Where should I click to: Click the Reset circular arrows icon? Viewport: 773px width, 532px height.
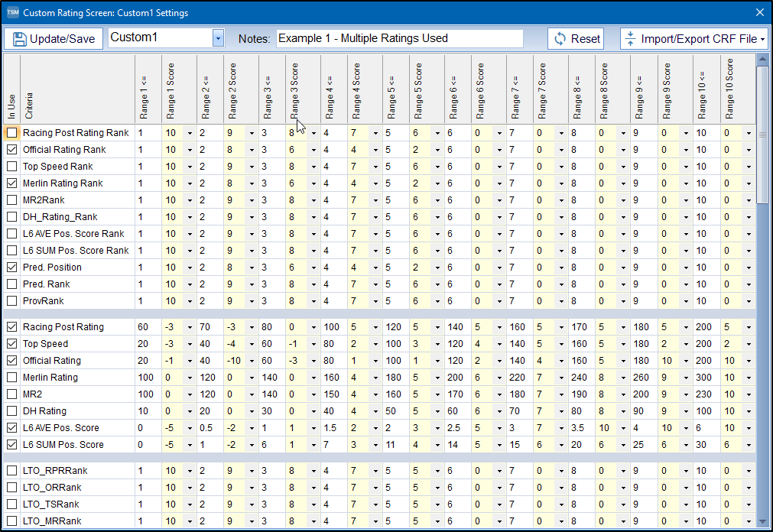[x=560, y=39]
